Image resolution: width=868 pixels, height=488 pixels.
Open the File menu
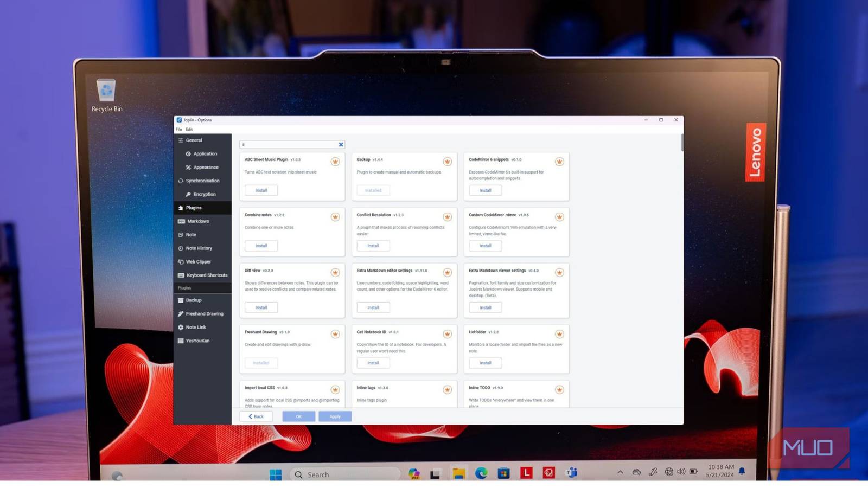[179, 129]
